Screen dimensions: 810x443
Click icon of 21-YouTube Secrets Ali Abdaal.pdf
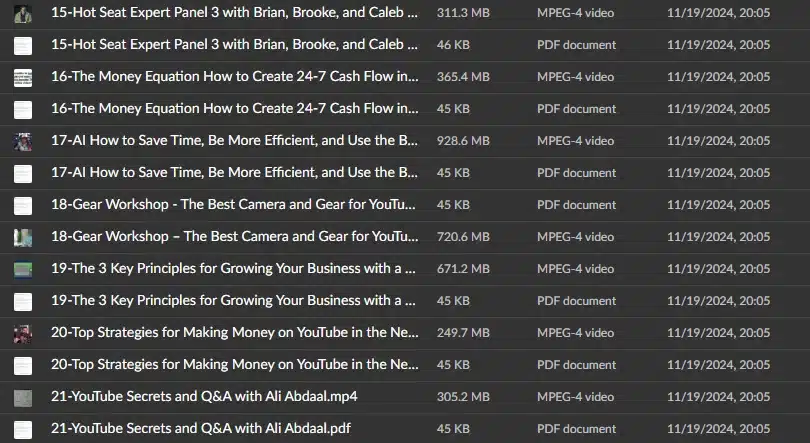[23, 430]
